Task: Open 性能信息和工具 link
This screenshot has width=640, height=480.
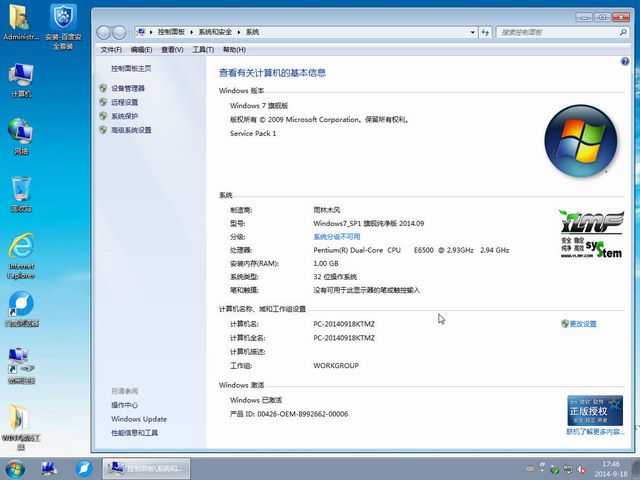Action: (134, 433)
